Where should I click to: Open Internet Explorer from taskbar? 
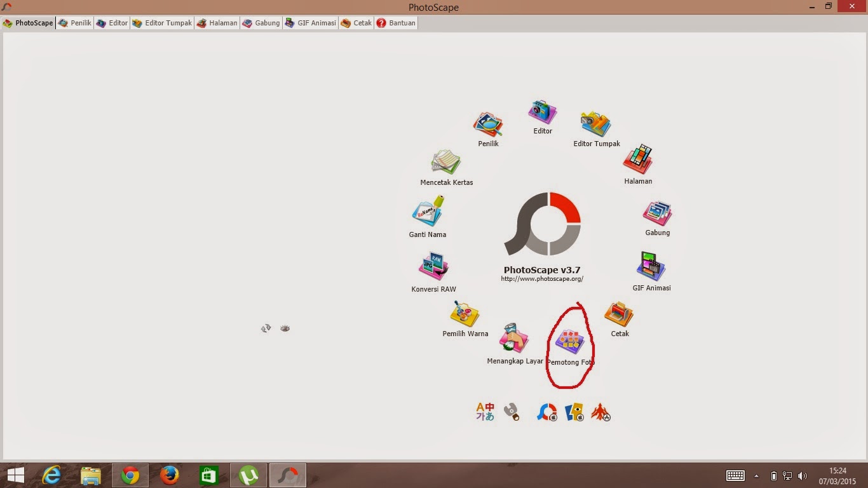click(x=51, y=475)
